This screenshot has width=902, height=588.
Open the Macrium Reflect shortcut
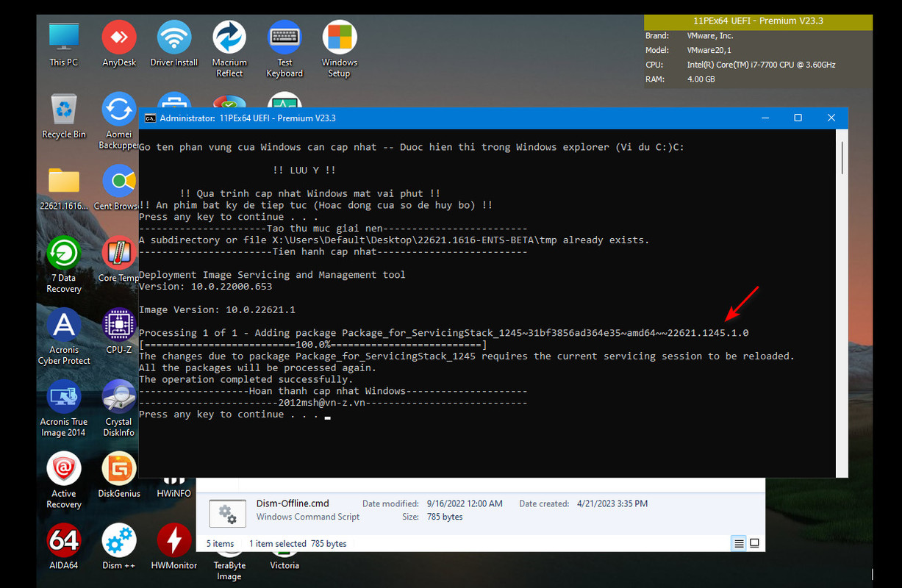click(229, 49)
